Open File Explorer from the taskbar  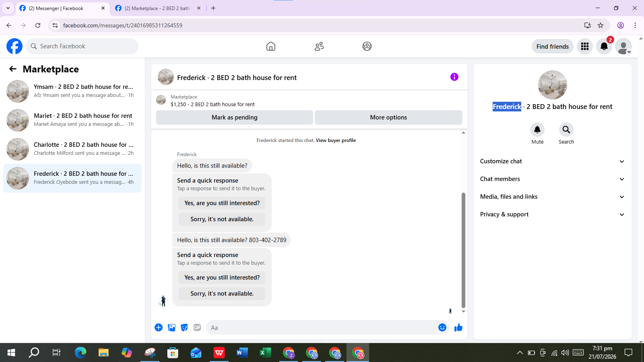tap(103, 353)
